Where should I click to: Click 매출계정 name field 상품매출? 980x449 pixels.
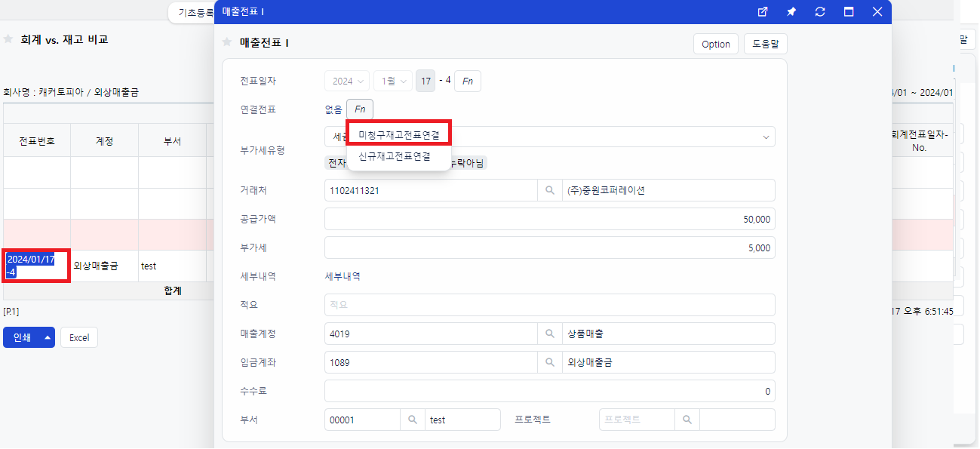point(668,334)
